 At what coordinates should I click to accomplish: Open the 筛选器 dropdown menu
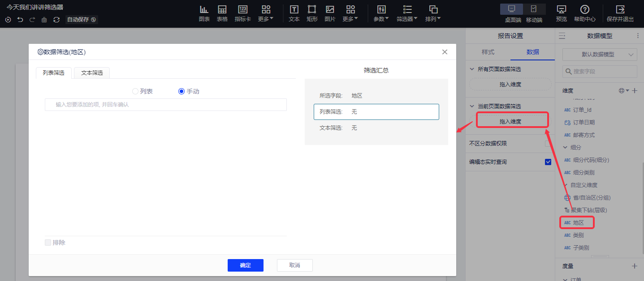coord(407,13)
